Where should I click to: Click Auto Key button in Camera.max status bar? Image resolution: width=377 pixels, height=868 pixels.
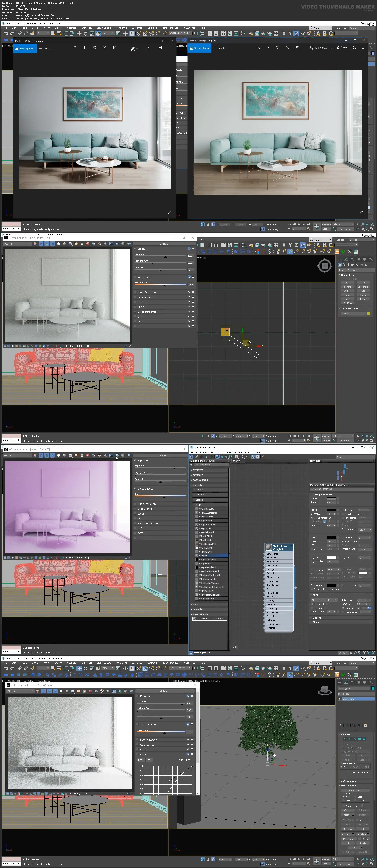click(326, 224)
